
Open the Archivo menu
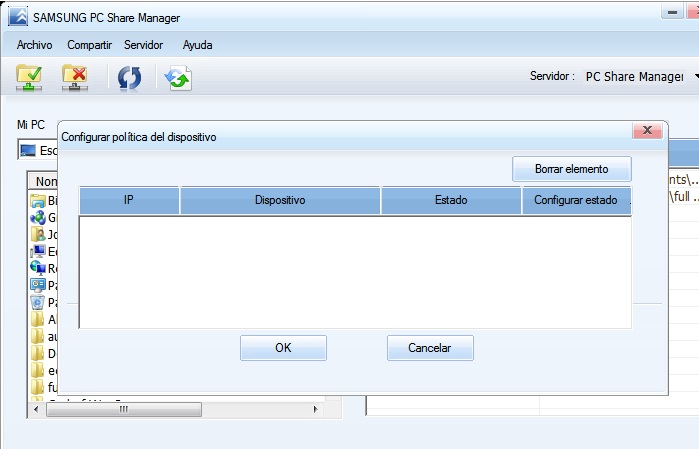[34, 45]
